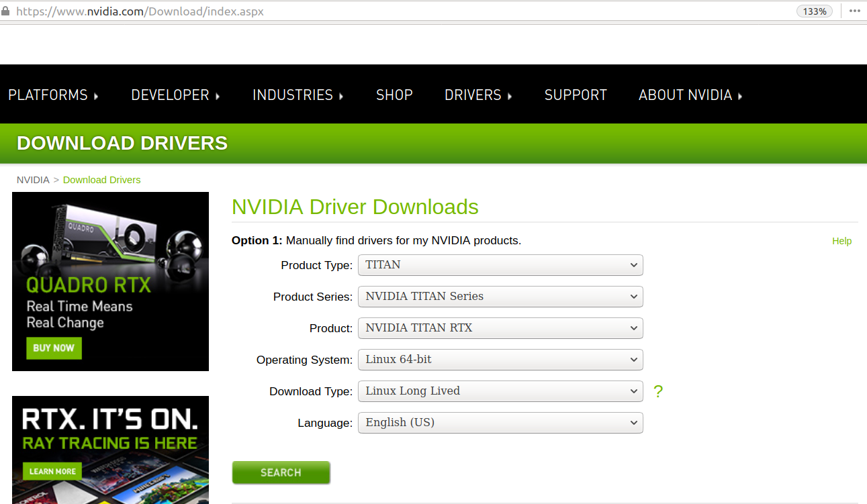Expand the Product Type dropdown
The height and width of the screenshot is (504, 867).
point(500,265)
